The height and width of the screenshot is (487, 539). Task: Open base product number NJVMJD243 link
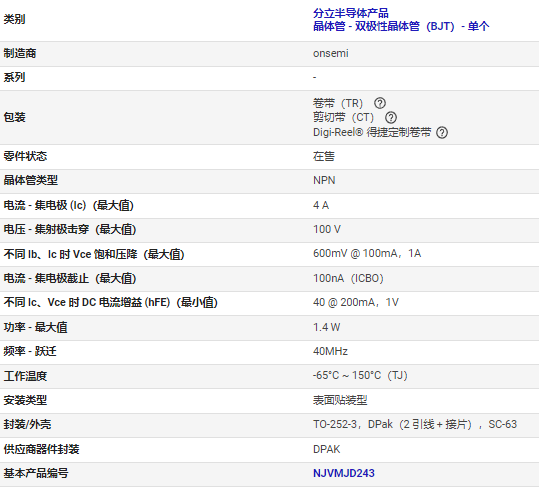point(344,473)
